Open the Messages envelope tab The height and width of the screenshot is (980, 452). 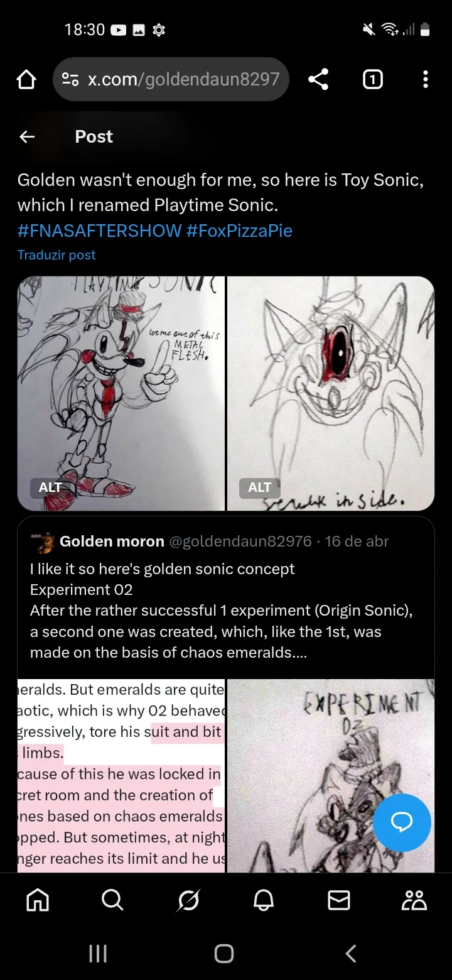339,901
